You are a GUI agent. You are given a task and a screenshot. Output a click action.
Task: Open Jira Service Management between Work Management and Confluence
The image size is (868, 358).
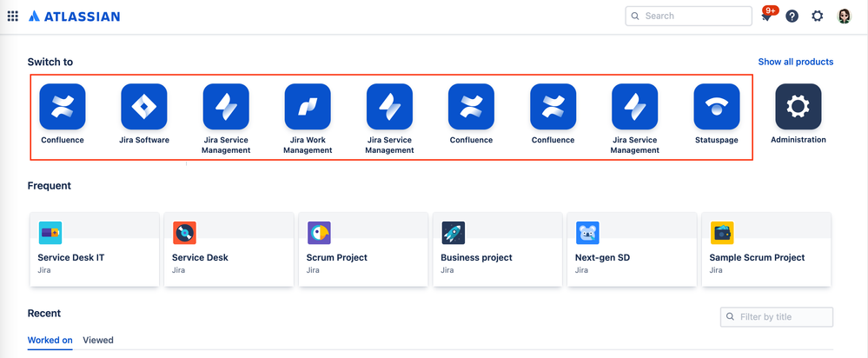click(x=390, y=119)
